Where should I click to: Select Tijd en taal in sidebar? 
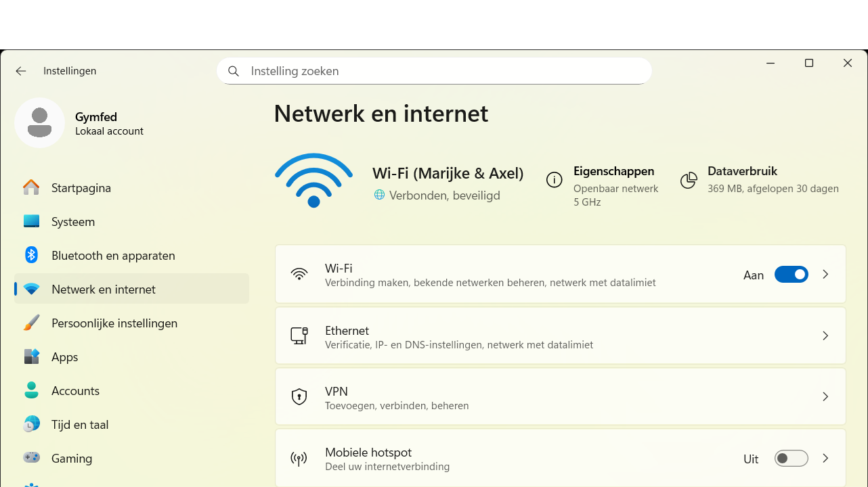(80, 425)
